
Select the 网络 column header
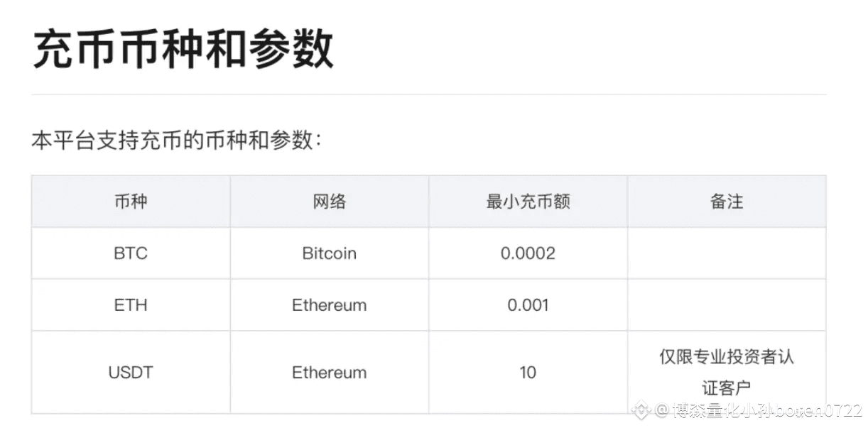(x=330, y=202)
